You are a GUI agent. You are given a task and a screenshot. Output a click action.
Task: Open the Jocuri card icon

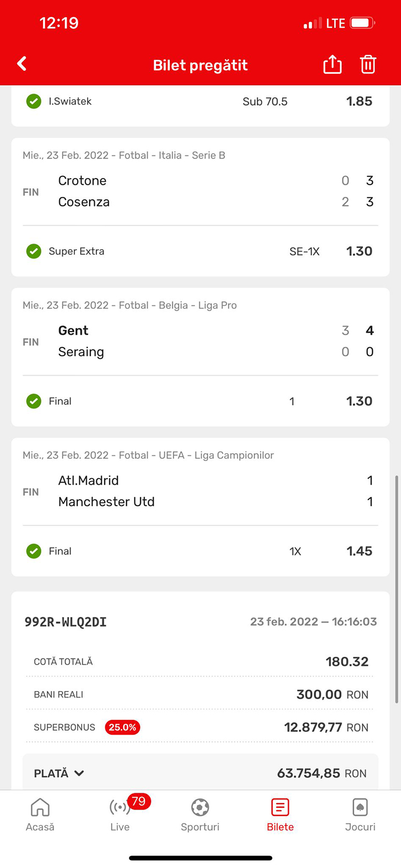(360, 808)
